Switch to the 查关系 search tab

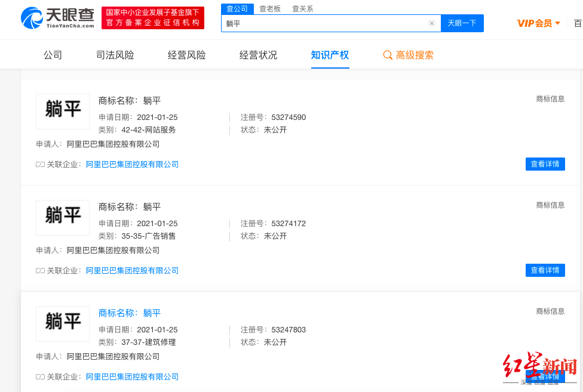click(x=303, y=9)
